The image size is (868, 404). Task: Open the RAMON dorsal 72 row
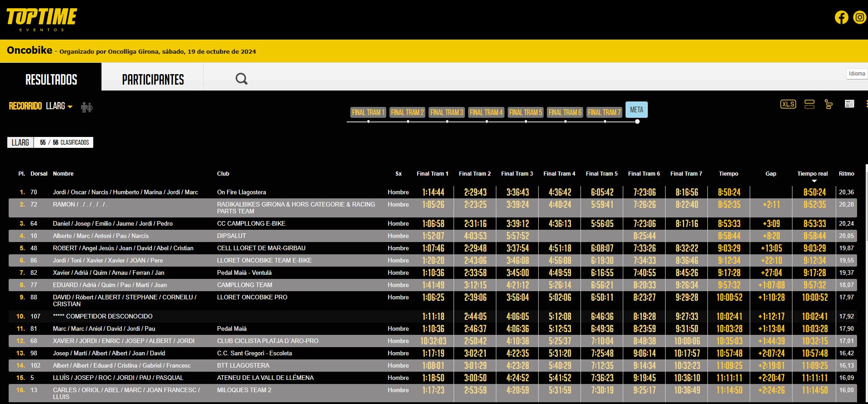click(x=432, y=207)
